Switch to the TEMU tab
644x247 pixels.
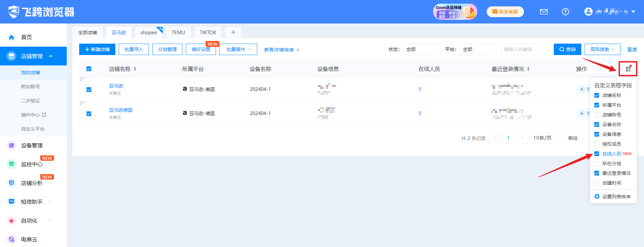[x=178, y=33]
